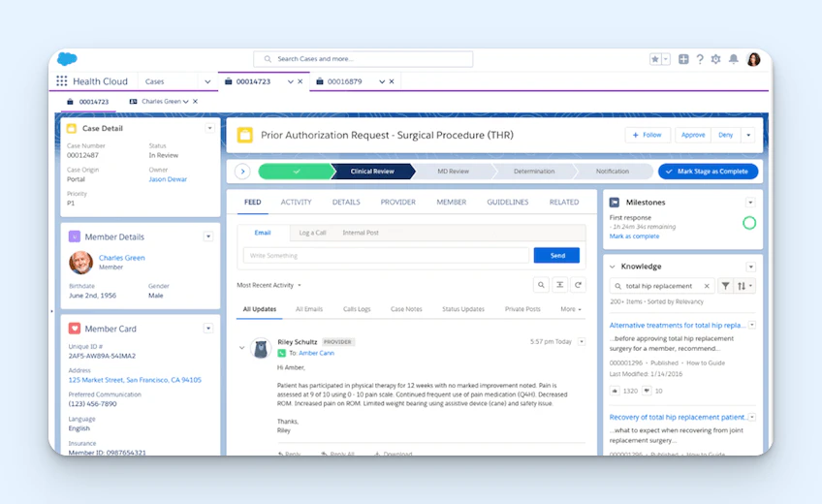Open the user profile avatar

754,59
